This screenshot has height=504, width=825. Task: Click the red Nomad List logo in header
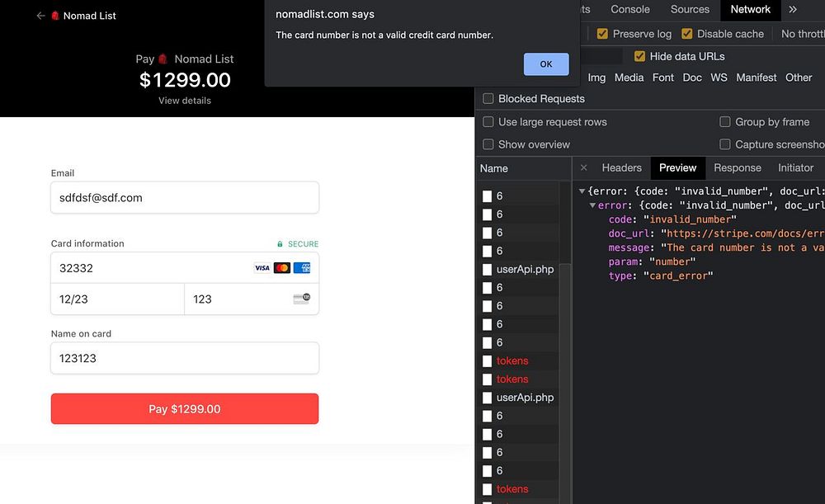pyautogui.click(x=55, y=16)
